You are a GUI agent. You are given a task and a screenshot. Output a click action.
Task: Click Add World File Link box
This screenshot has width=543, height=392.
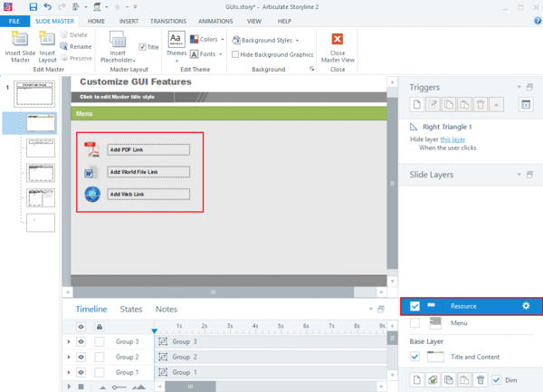click(148, 172)
